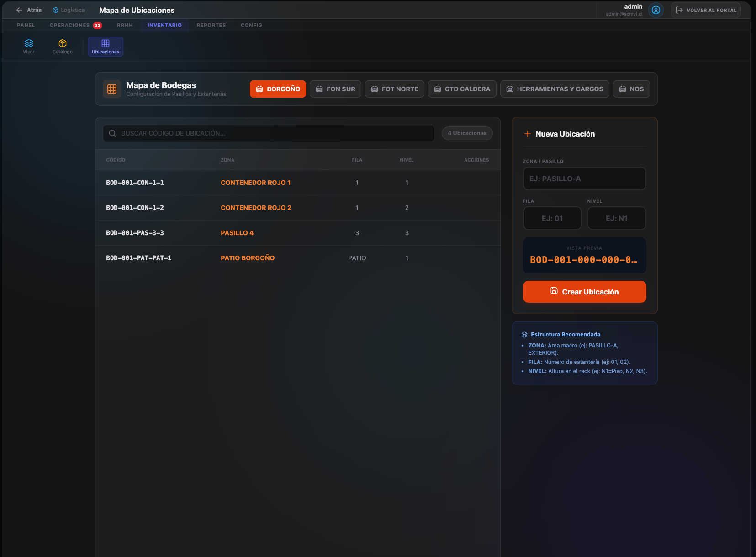Click VOLVER AL PORTAL button
756x557 pixels.
coord(706,10)
